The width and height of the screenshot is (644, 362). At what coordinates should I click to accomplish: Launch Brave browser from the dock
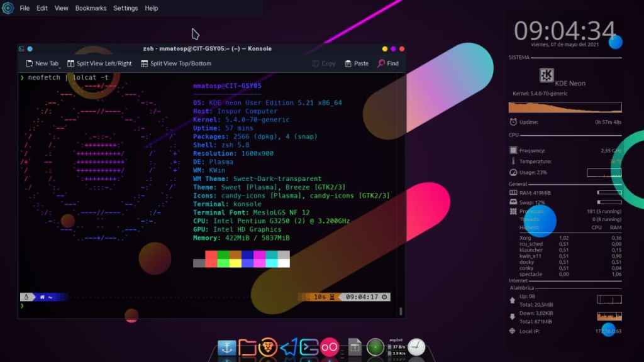268,347
